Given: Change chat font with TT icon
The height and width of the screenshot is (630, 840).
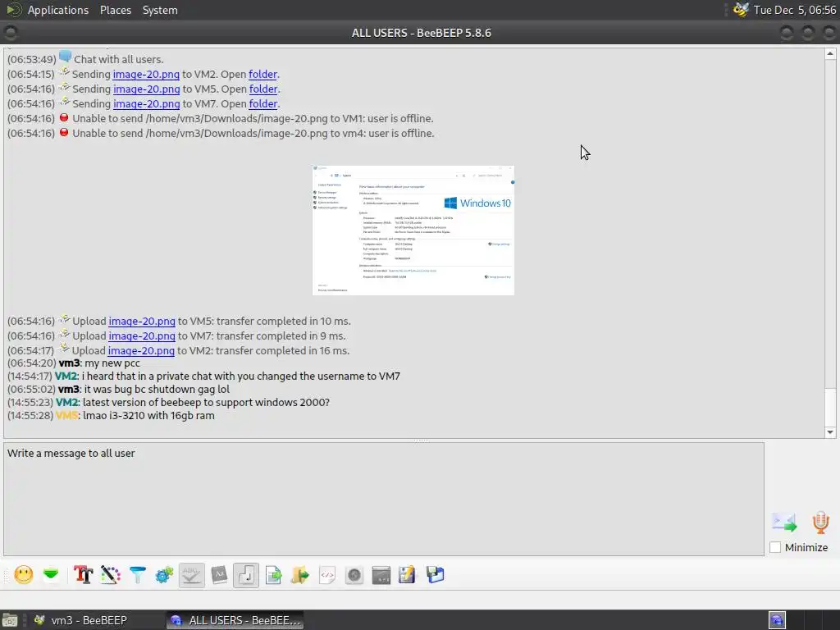Looking at the screenshot, I should click(83, 575).
